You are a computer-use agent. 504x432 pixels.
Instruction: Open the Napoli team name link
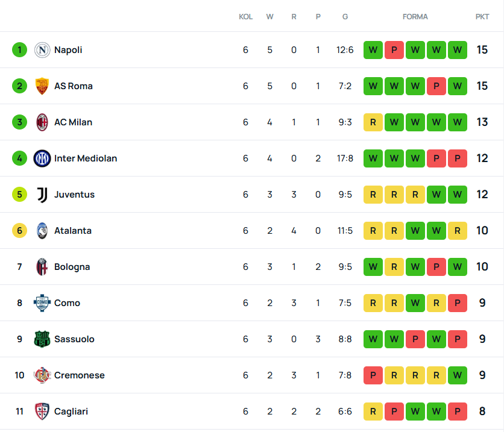point(68,50)
